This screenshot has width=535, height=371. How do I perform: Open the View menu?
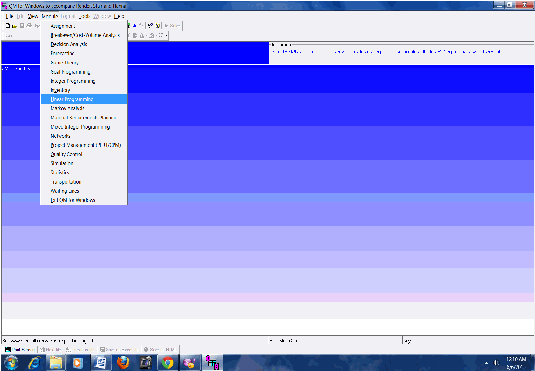pyautogui.click(x=32, y=16)
